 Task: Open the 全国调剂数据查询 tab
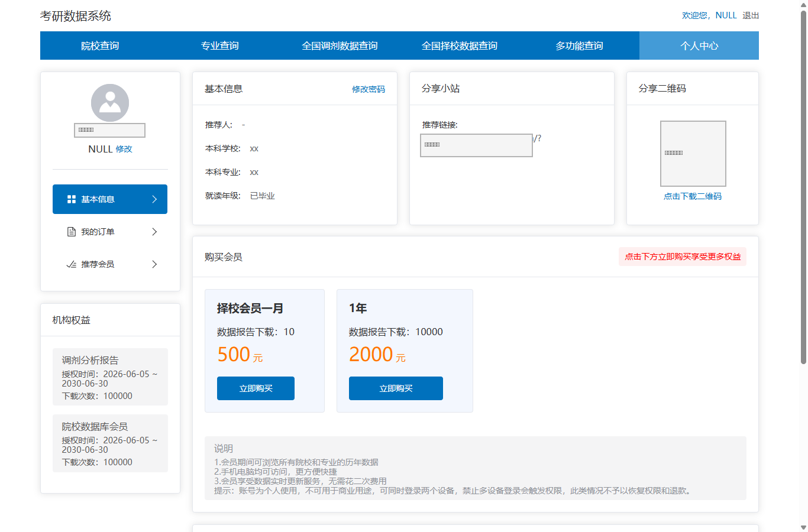click(340, 46)
